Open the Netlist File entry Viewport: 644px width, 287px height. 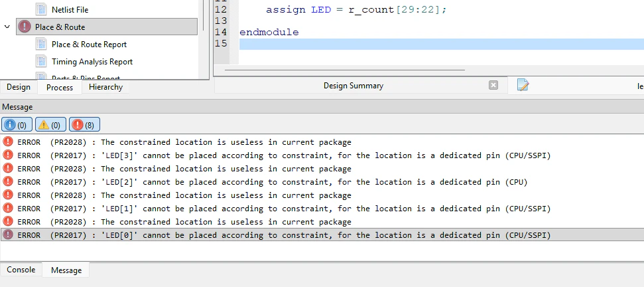[x=70, y=9]
